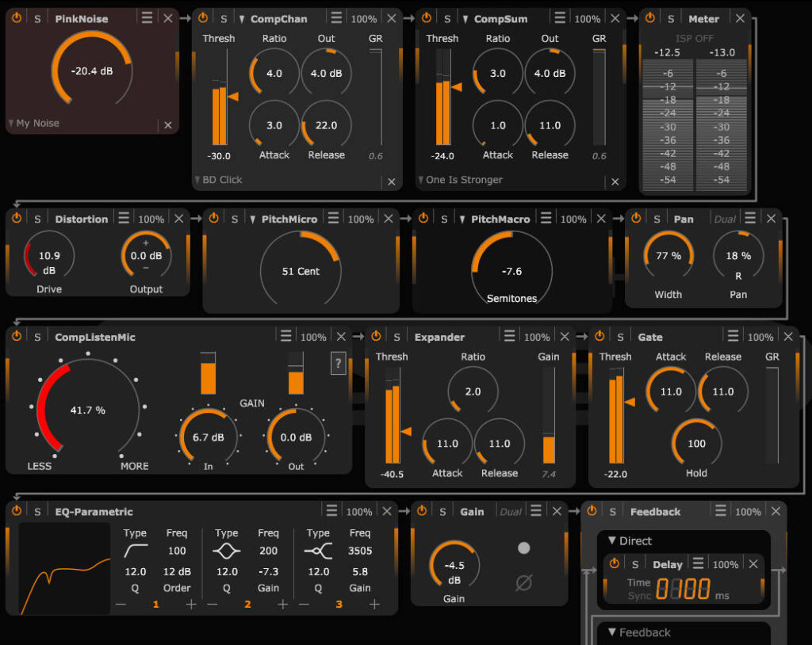This screenshot has width=812, height=645.
Task: Solo the Expander module
Action: (x=397, y=337)
